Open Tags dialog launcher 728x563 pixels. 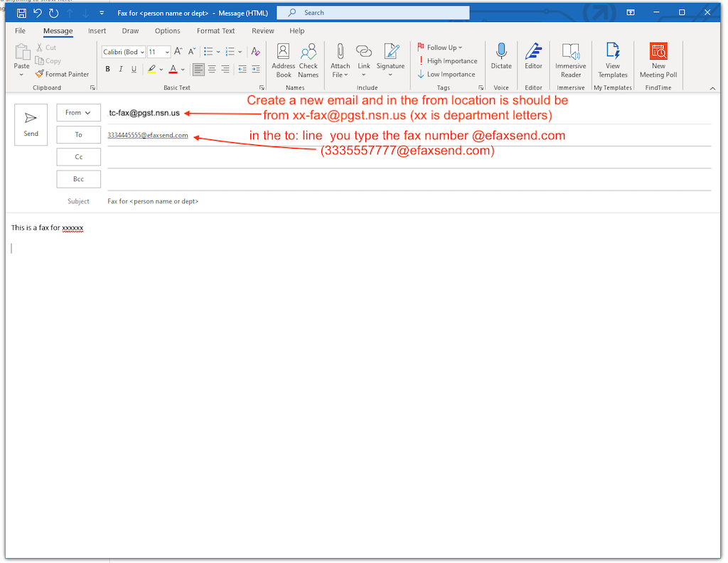[x=481, y=87]
